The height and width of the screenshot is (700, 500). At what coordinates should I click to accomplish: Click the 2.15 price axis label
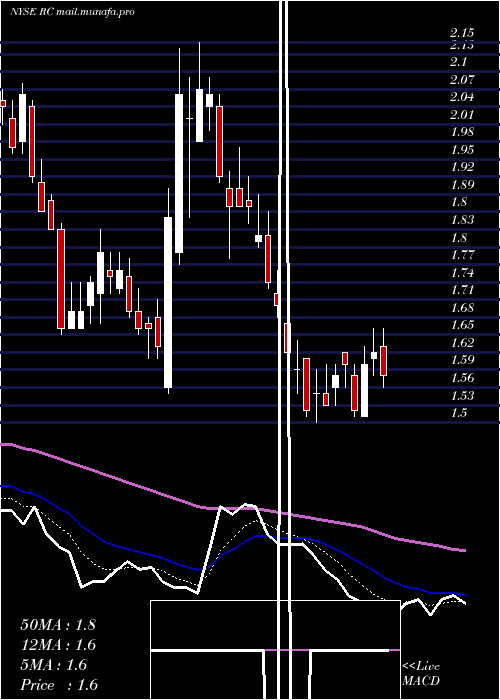pyautogui.click(x=462, y=33)
